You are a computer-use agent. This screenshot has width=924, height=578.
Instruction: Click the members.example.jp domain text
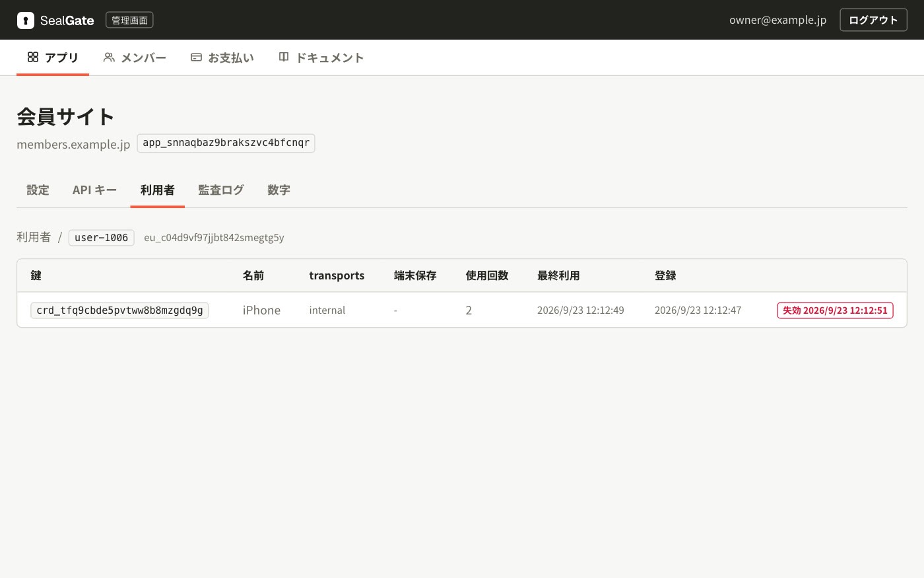tap(73, 144)
